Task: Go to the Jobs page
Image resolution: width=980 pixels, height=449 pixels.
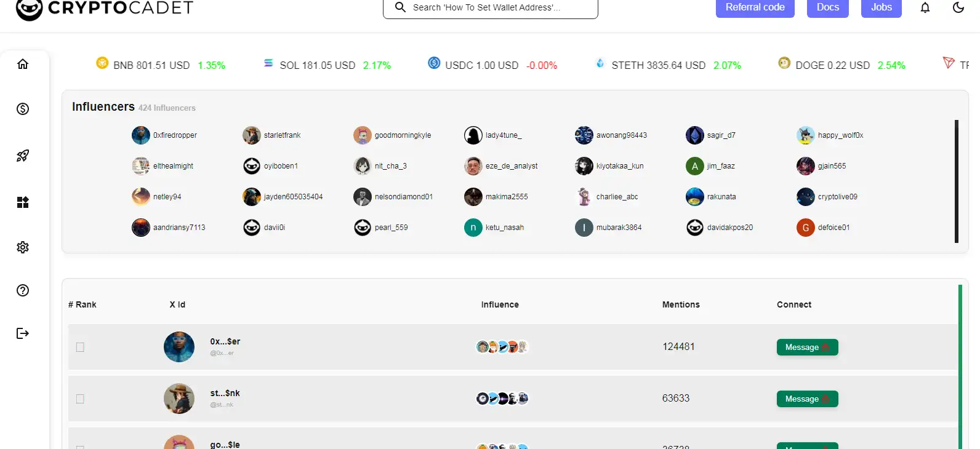Action: 881,7
